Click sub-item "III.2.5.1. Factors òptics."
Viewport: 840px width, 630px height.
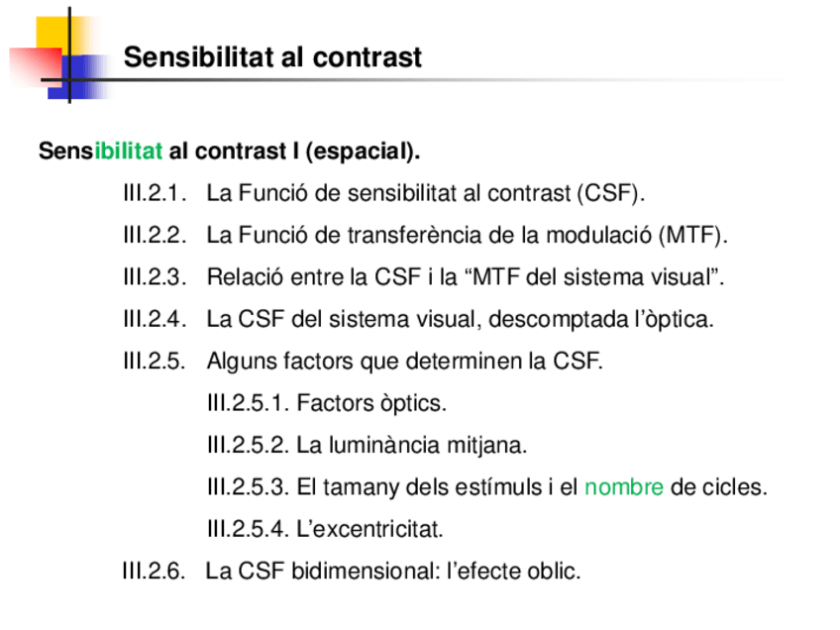pos(327,403)
